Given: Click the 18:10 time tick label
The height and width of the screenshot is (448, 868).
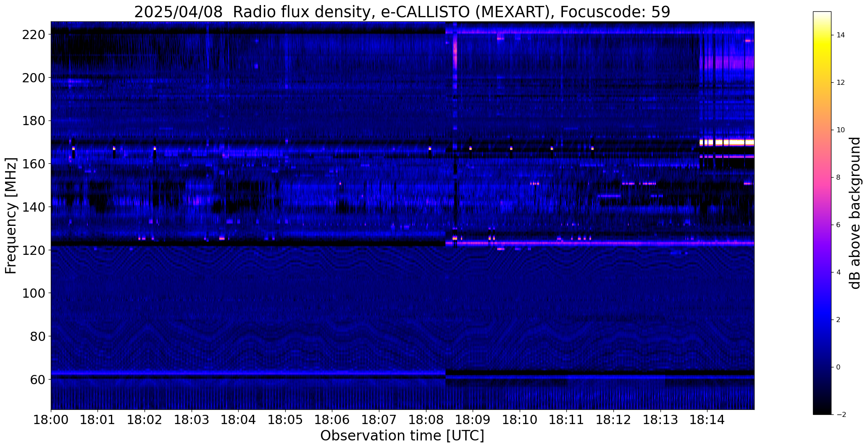Looking at the screenshot, I should (x=520, y=419).
